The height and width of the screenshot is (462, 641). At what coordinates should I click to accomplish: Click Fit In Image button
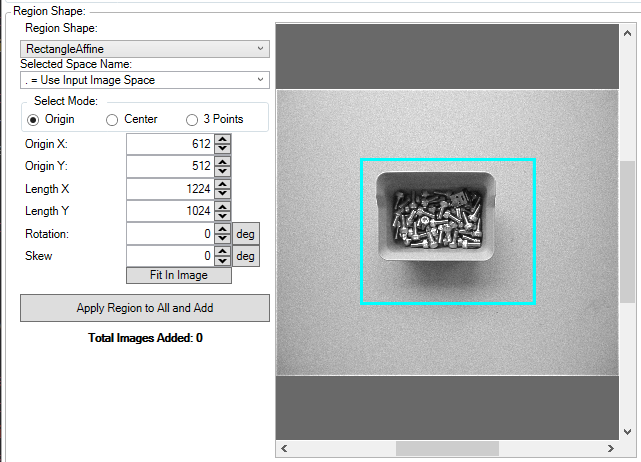tap(178, 275)
